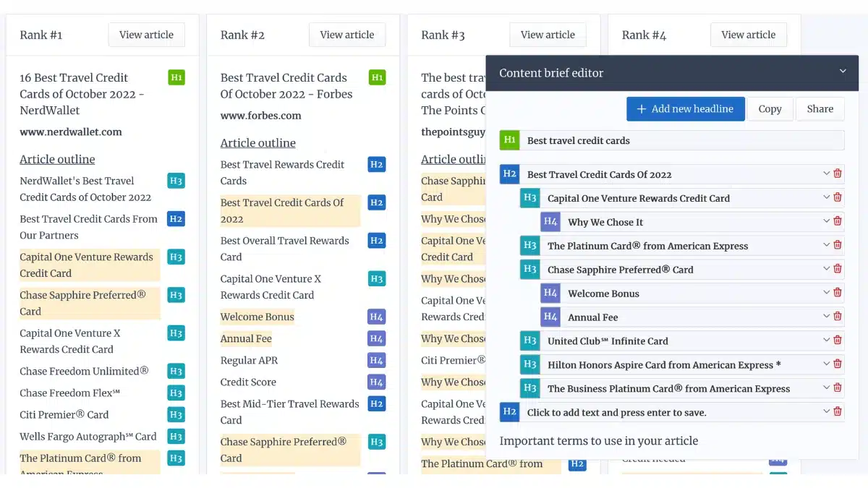Share the content brief
Image resolution: width=868 pixels, height=488 pixels.
820,109
